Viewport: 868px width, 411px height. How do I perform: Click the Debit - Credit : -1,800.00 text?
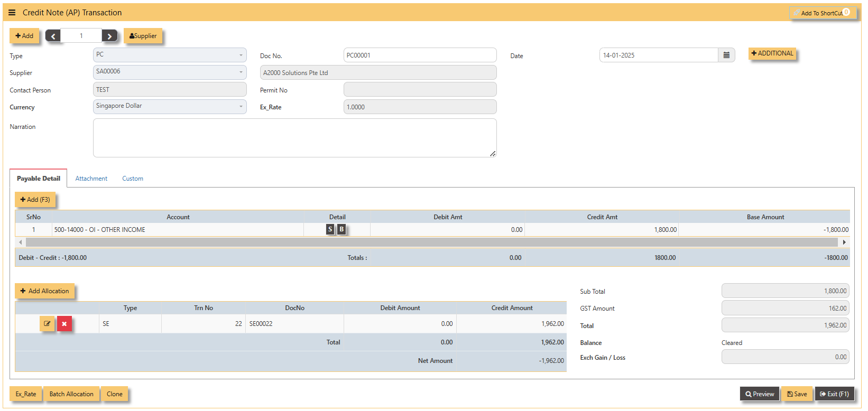(x=52, y=258)
